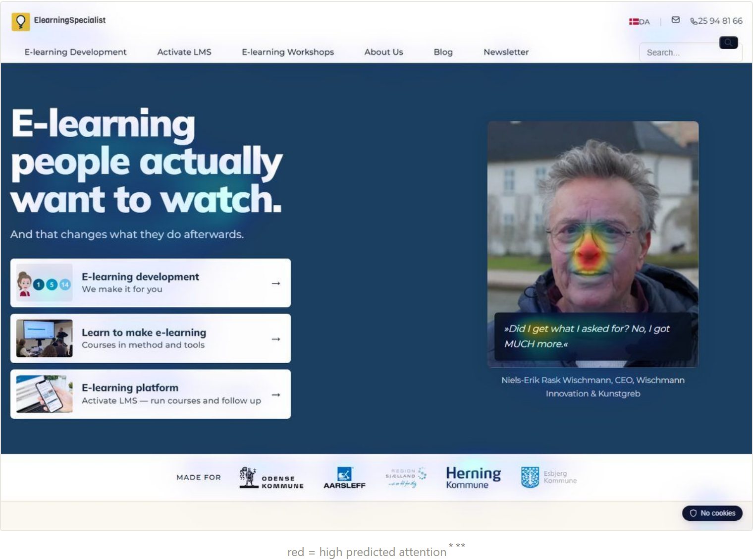
Task: Click the search magnifier button
Action: 728,43
